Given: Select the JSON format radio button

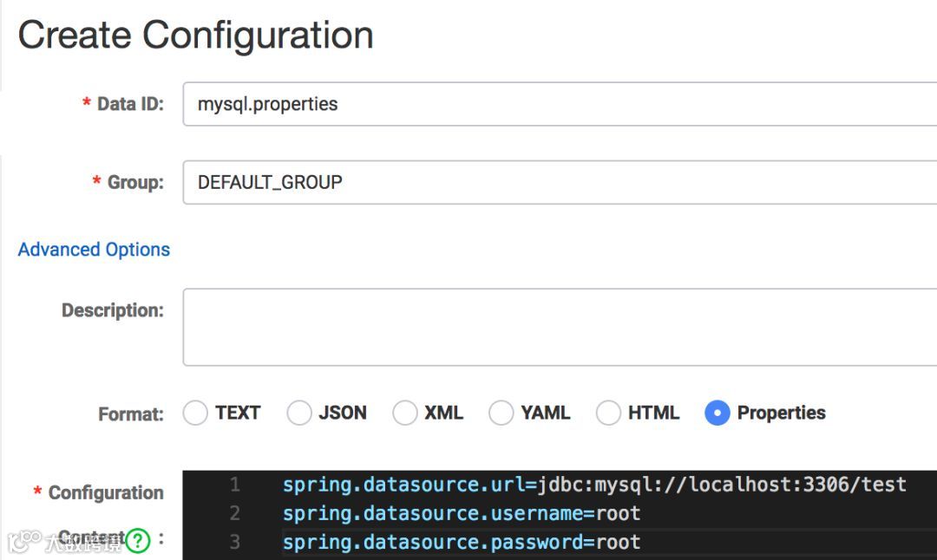Looking at the screenshot, I should coord(298,413).
